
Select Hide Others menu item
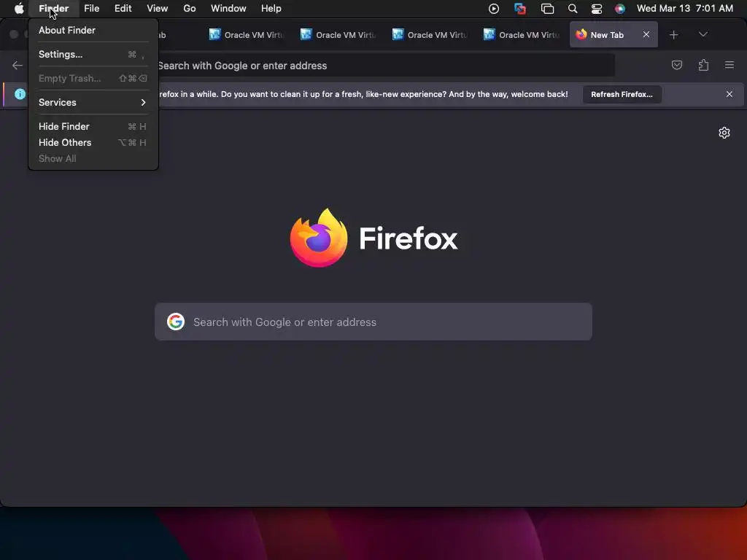[93, 142]
